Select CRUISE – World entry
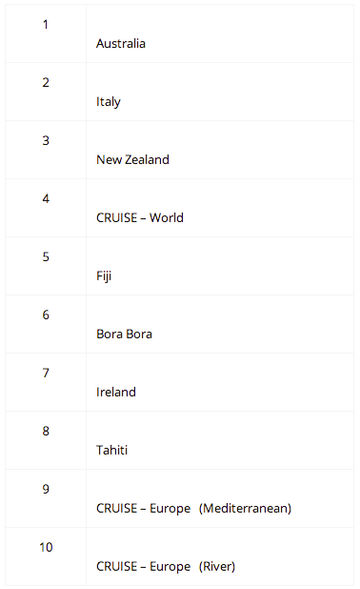Screen dimensions: 360x589 tap(140, 218)
